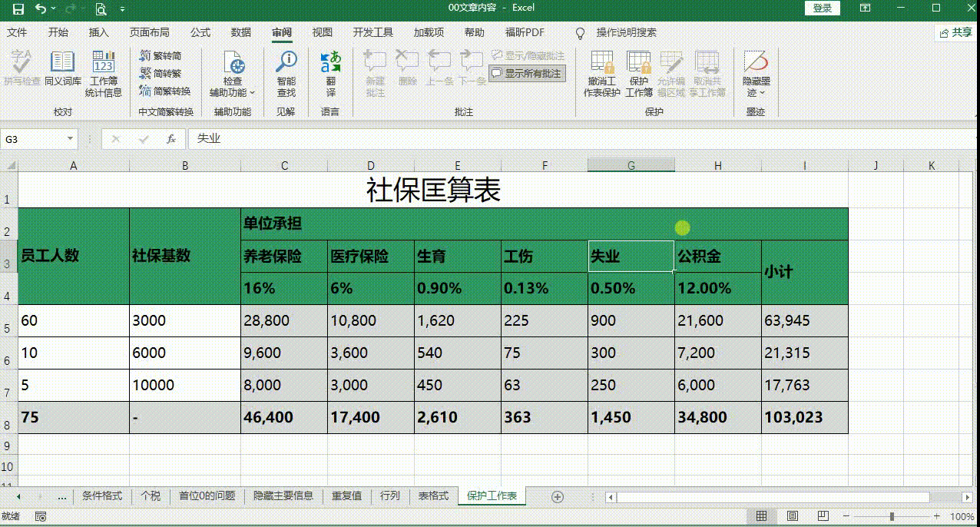Open Chinese conversion options (简繁转换)
This screenshot has width=980, height=527.
pos(165,91)
